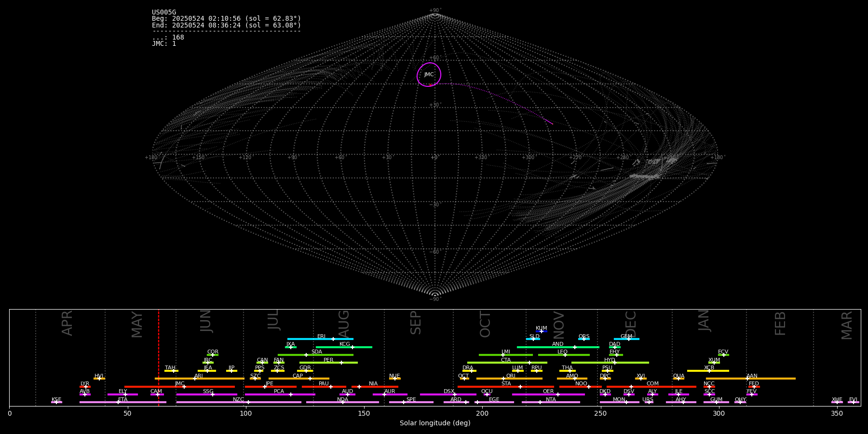Select the NOO shower label
The width and height of the screenshot is (868, 434).
(x=582, y=384)
